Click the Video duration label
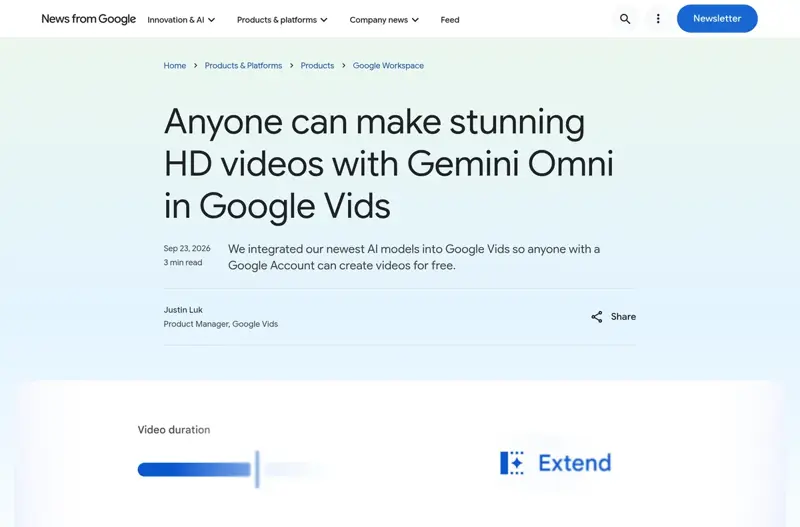The width and height of the screenshot is (800, 527). click(173, 430)
